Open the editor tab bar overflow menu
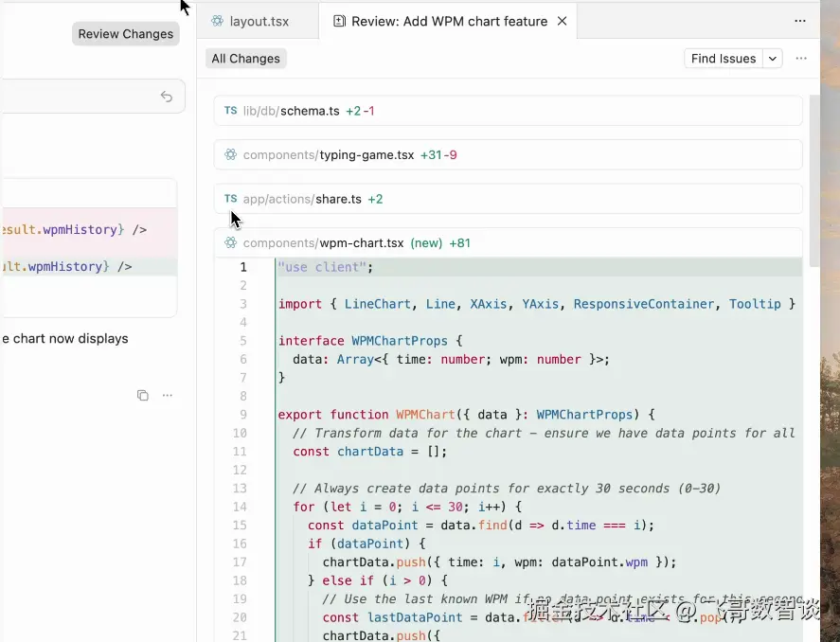Screen dimensions: 840x642 coord(801,21)
